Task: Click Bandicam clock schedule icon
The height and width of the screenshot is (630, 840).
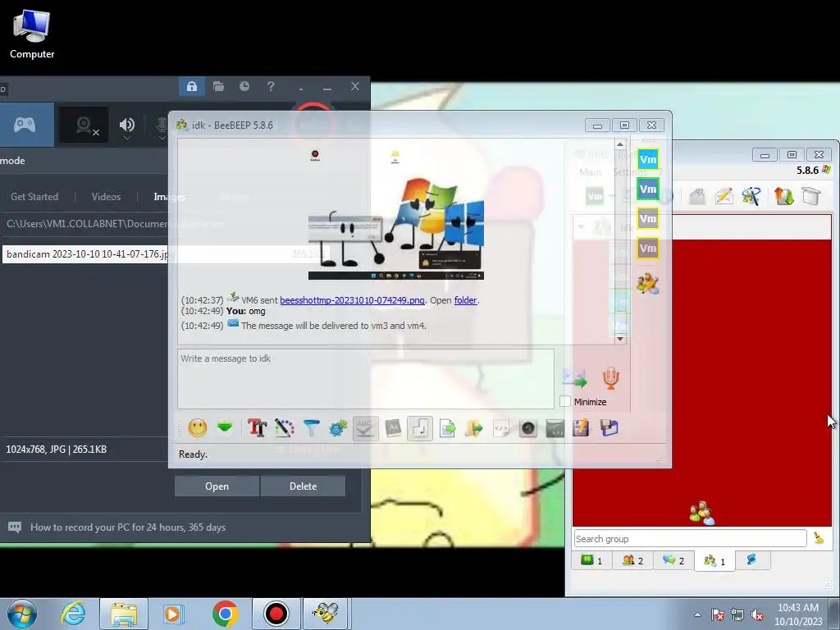Action: click(x=244, y=86)
